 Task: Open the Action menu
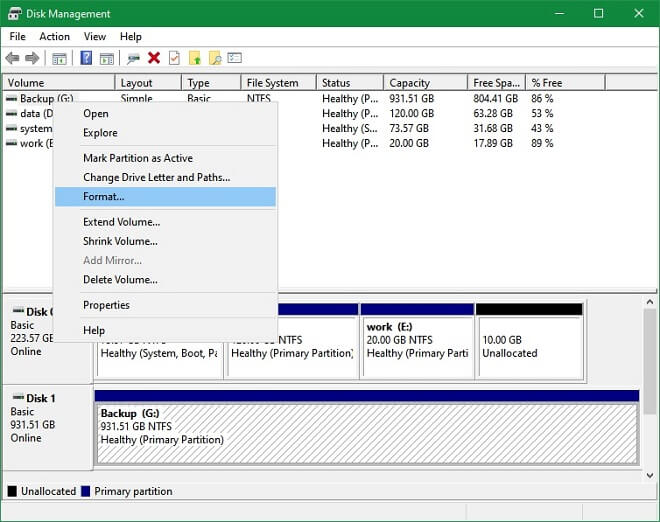click(x=55, y=37)
